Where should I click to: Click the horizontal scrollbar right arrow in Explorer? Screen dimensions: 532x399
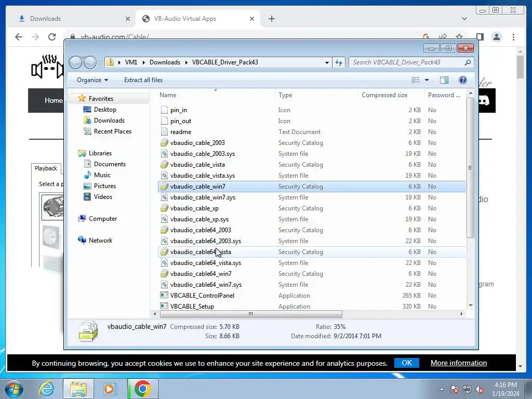coord(461,314)
